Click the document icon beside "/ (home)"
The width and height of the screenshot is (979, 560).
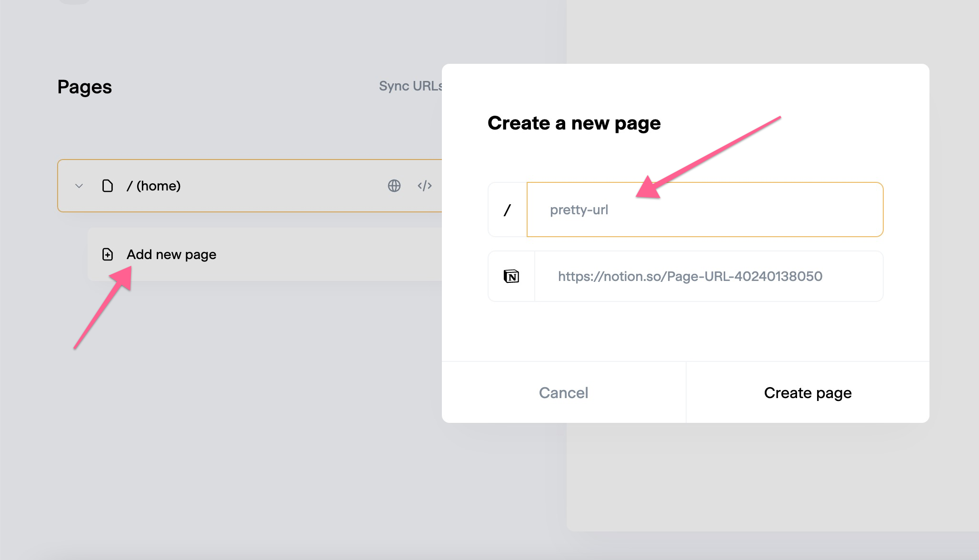point(107,186)
